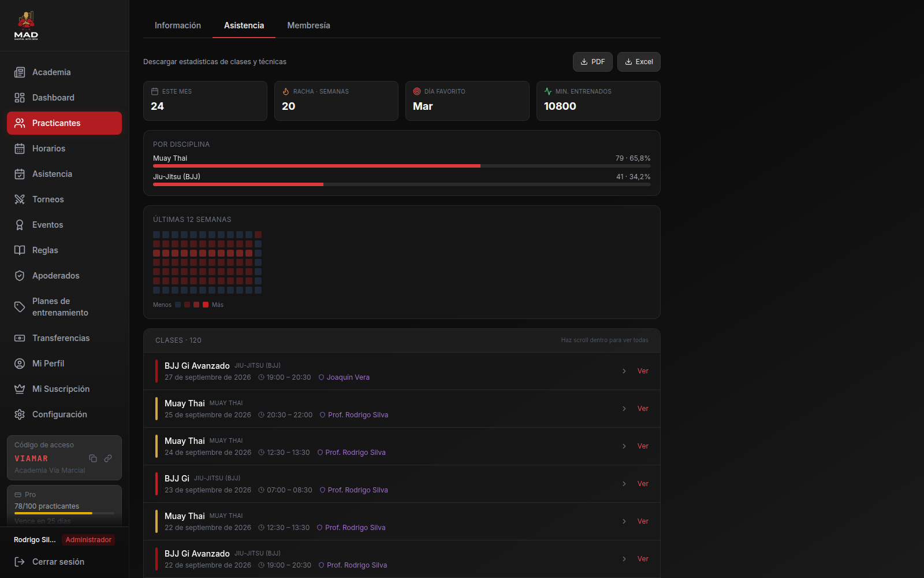Switch to the Membresía tab
This screenshot has width=924, height=578.
click(x=309, y=25)
